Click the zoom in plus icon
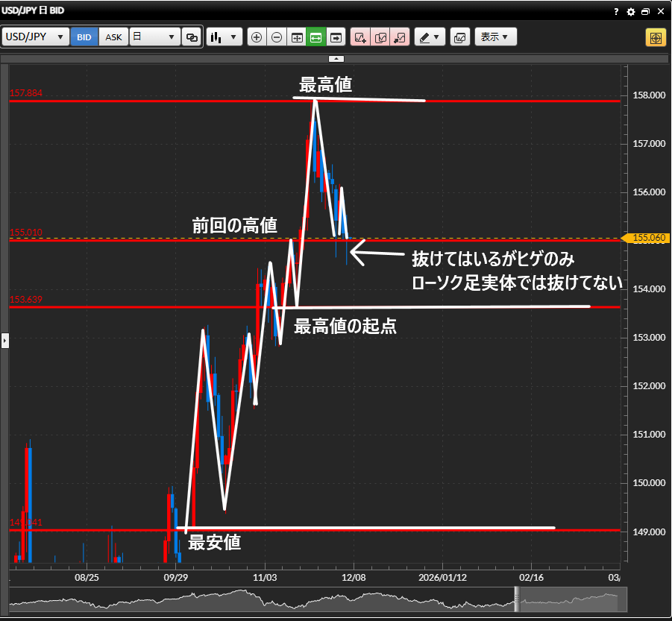Viewport: 672px width, 621px height. coord(257,37)
